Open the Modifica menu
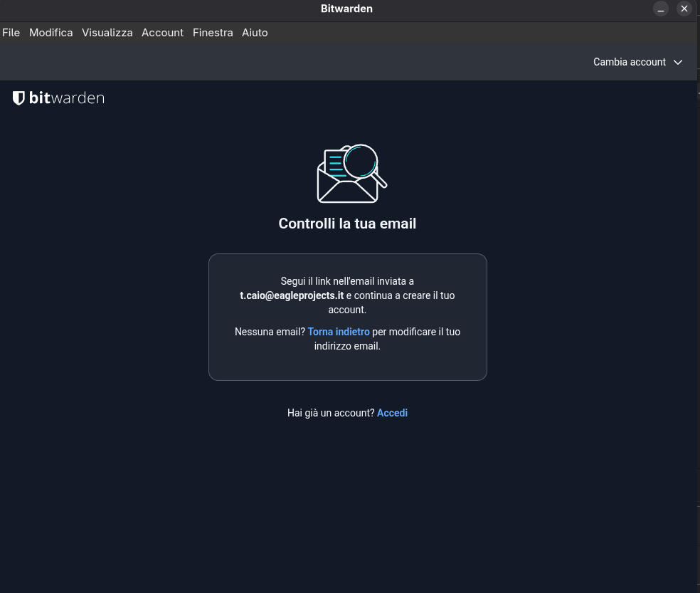 tap(51, 33)
